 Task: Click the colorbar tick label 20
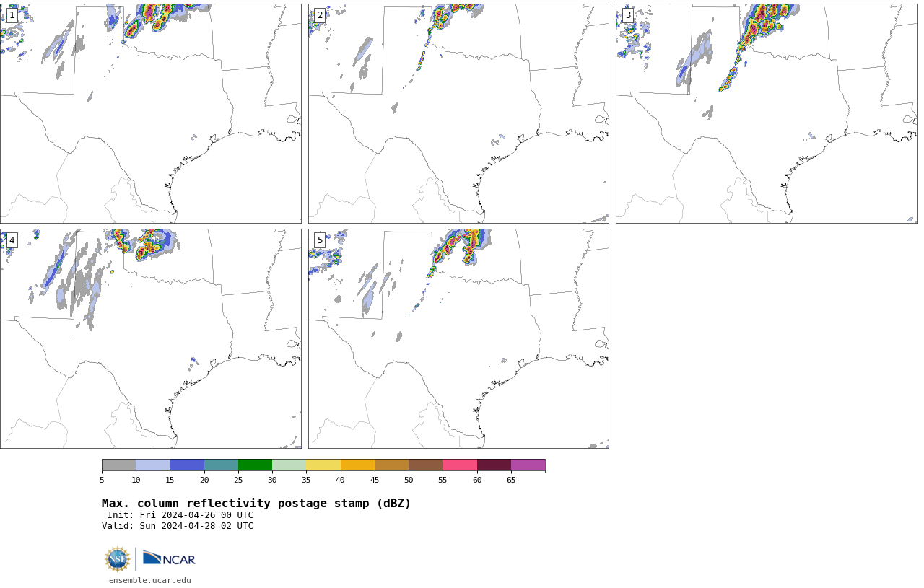point(204,480)
